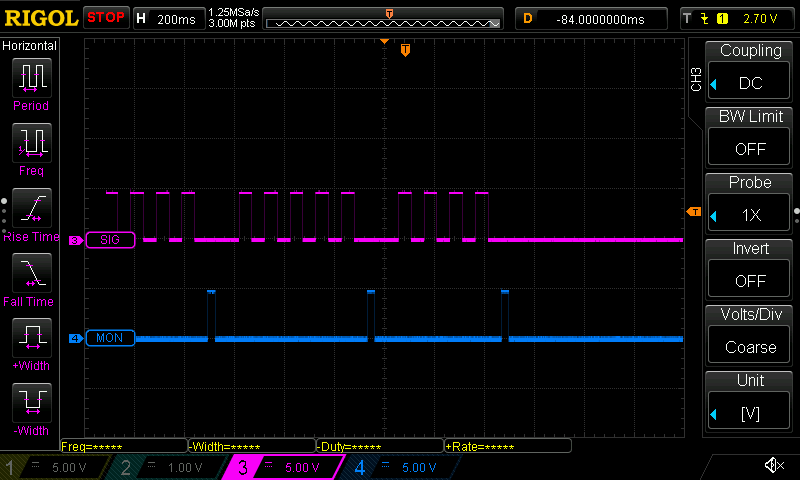Click the orange trigger position marker
Screen dimensions: 800x480
click(x=405, y=50)
